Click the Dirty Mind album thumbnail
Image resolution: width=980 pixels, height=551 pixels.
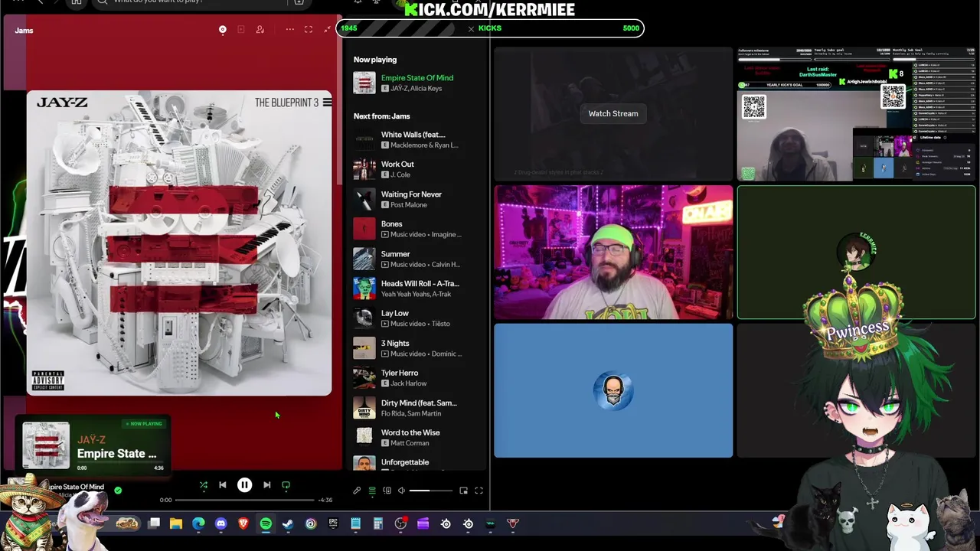click(364, 408)
